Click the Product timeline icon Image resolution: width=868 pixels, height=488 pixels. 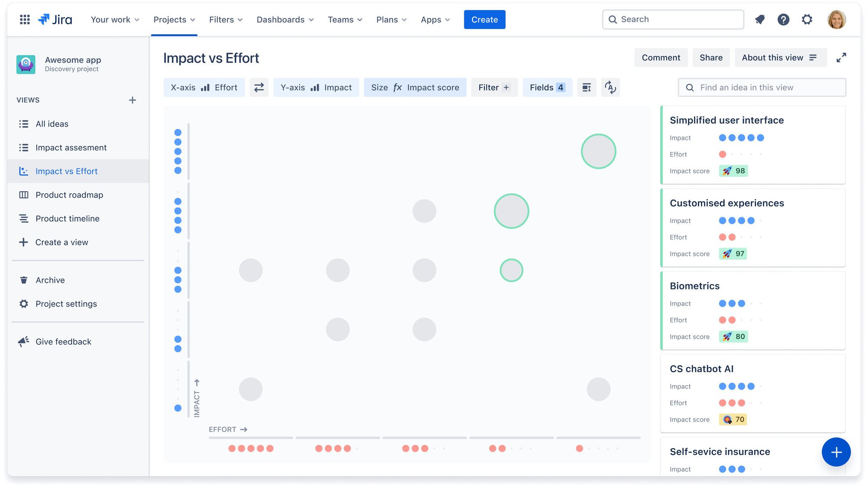24,219
